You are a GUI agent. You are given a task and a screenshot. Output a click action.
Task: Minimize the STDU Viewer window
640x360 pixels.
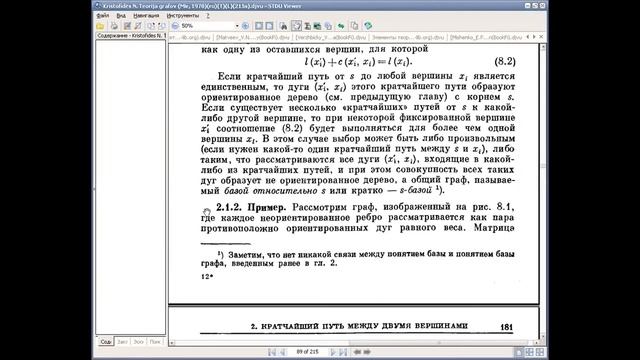point(528,6)
